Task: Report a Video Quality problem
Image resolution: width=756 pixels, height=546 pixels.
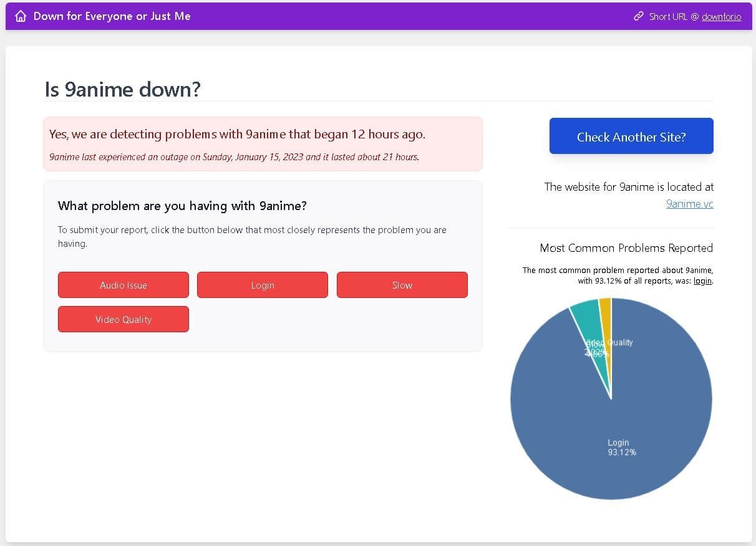Action: pyautogui.click(x=124, y=319)
